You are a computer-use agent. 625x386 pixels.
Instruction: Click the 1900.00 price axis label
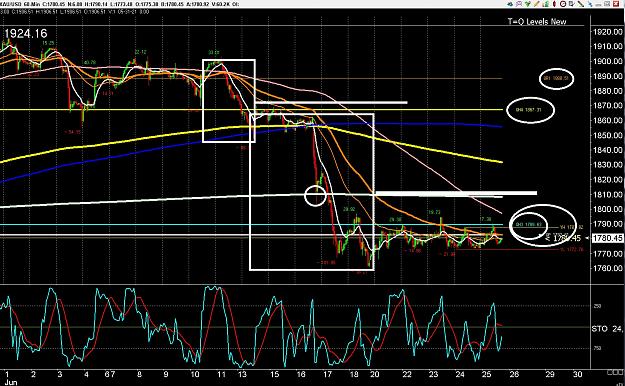607,61
